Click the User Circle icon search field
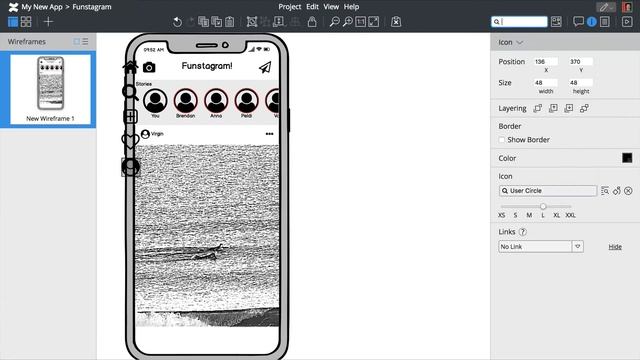 [x=548, y=191]
